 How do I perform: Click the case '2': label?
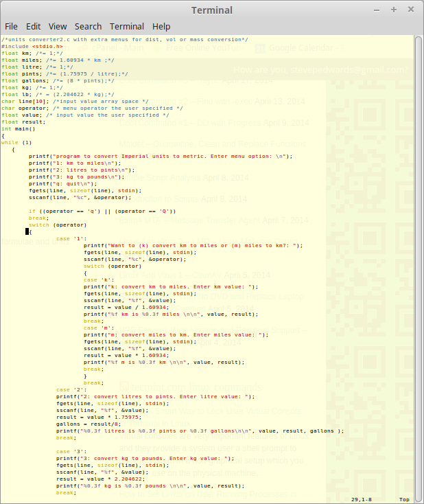coord(70,389)
